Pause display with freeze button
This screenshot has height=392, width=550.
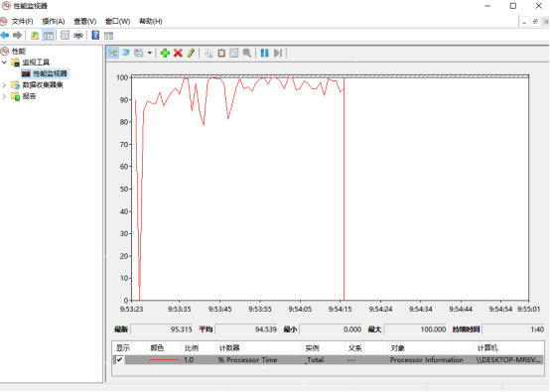click(x=264, y=53)
